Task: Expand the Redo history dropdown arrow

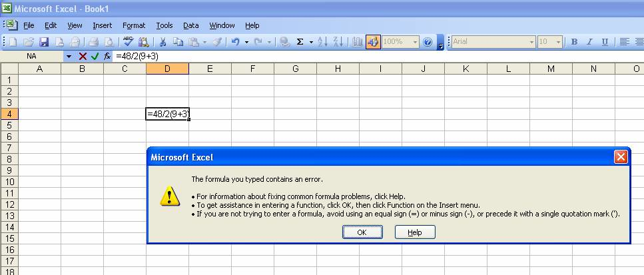Action: coord(269,42)
